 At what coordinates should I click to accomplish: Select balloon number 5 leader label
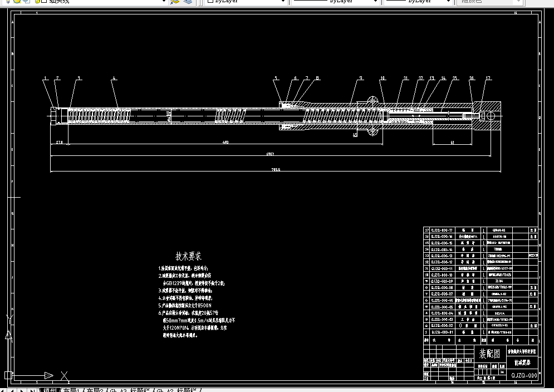coord(276,78)
